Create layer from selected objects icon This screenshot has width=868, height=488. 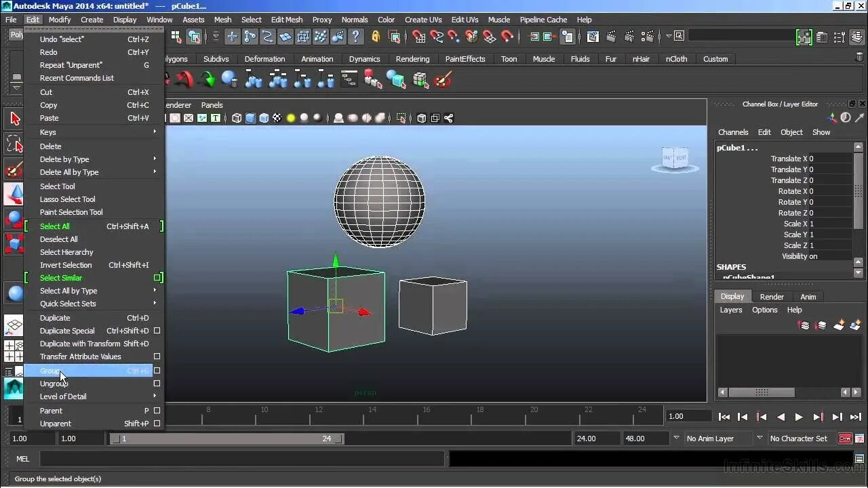point(855,325)
